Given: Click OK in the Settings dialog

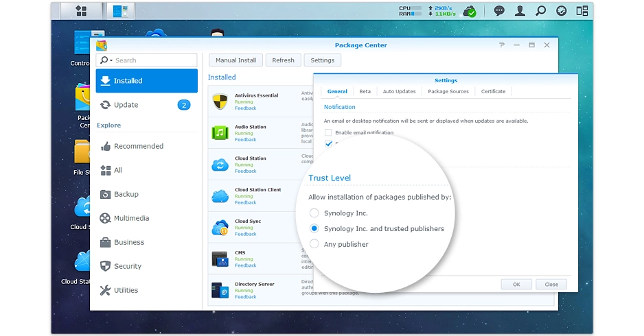Looking at the screenshot, I should point(516,285).
